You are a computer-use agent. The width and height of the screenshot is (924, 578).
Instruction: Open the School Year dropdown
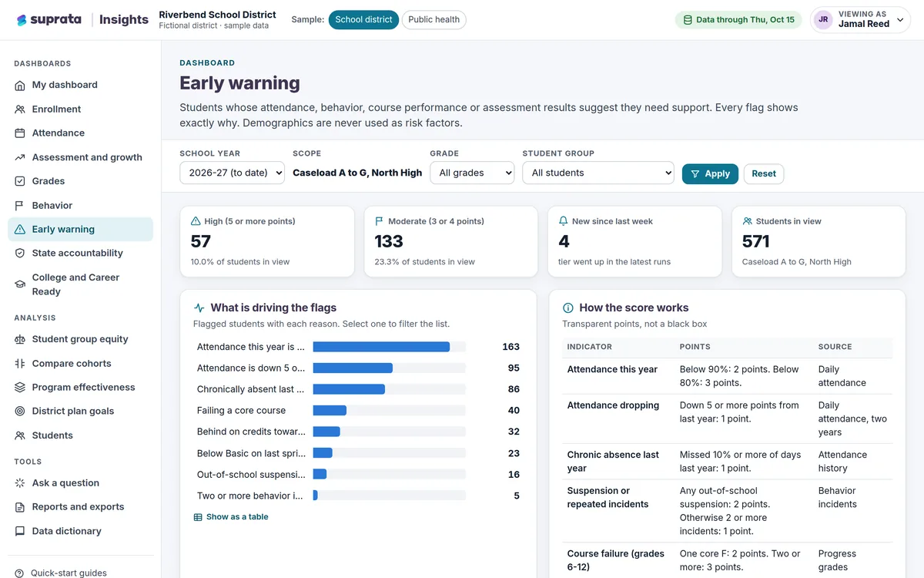click(x=232, y=173)
